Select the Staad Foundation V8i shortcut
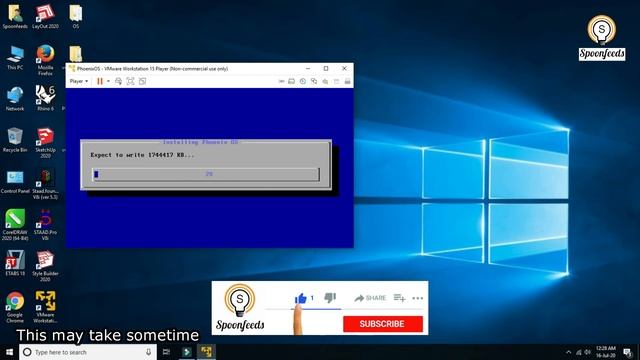640x360 pixels. click(x=45, y=184)
